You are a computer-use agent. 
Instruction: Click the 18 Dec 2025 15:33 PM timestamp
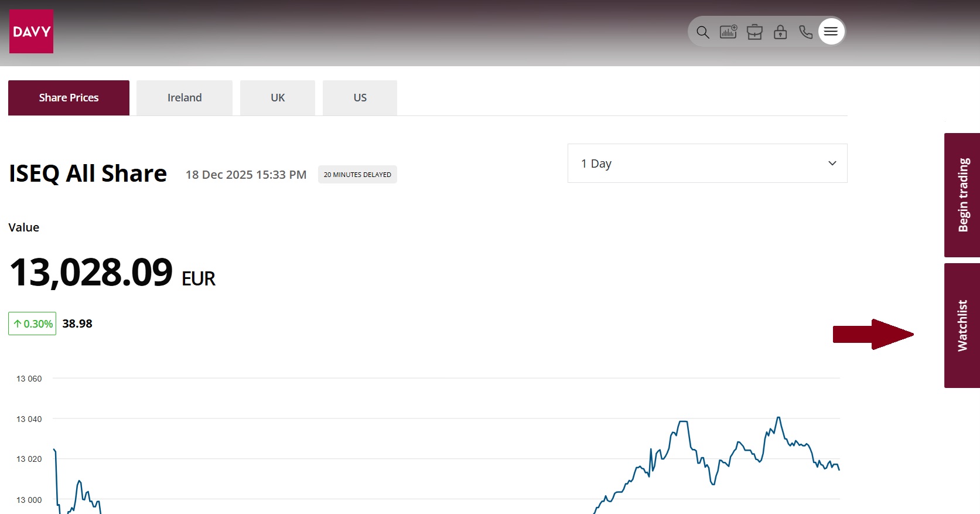click(246, 175)
